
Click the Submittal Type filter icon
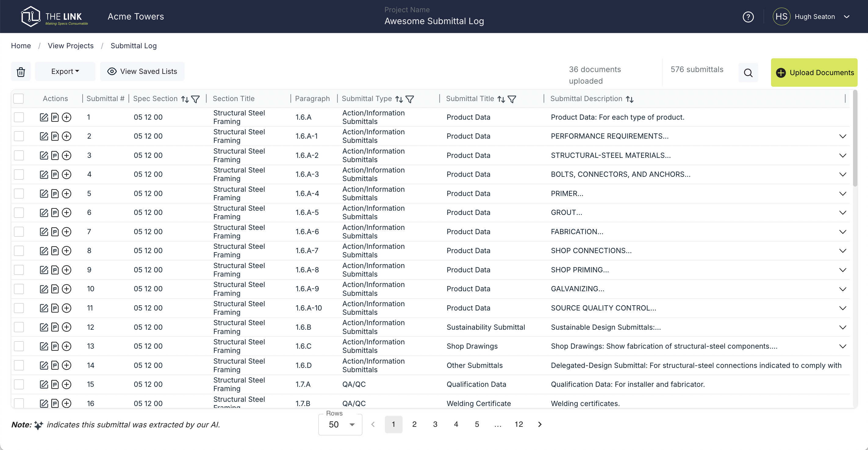click(410, 99)
